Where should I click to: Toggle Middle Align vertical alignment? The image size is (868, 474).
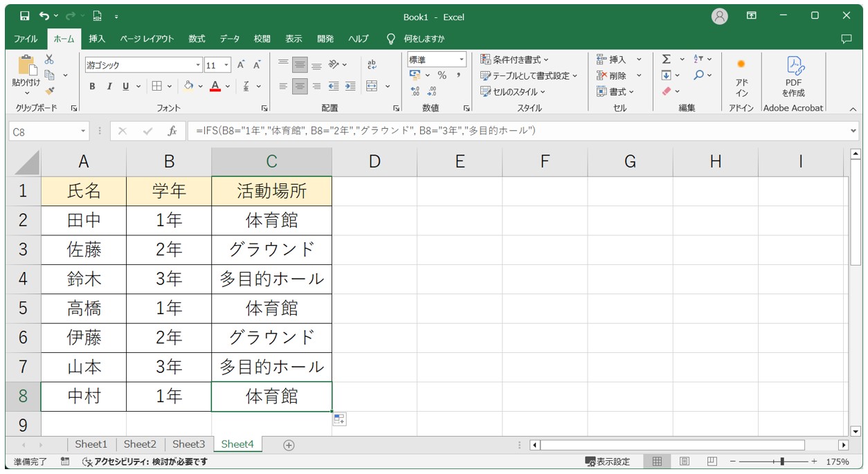pos(300,64)
